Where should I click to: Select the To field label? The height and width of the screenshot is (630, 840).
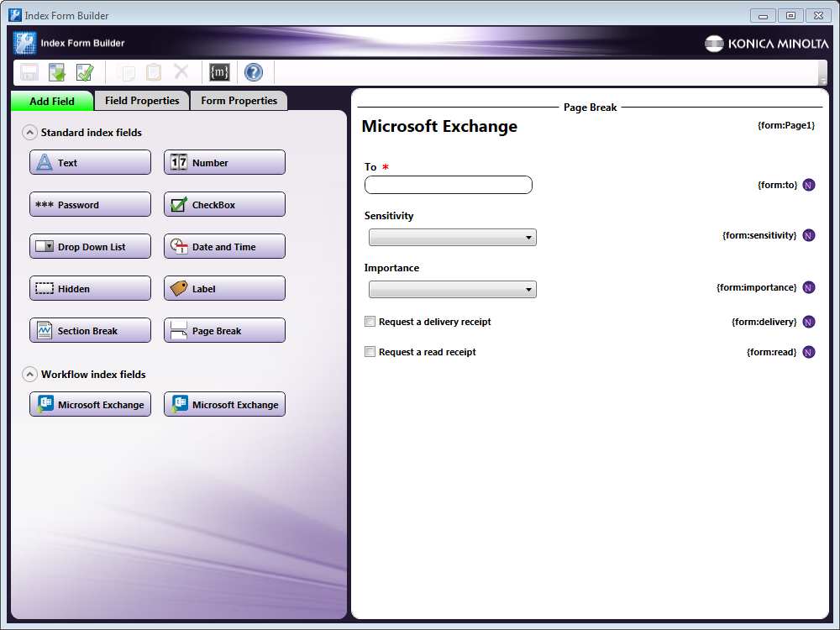370,167
